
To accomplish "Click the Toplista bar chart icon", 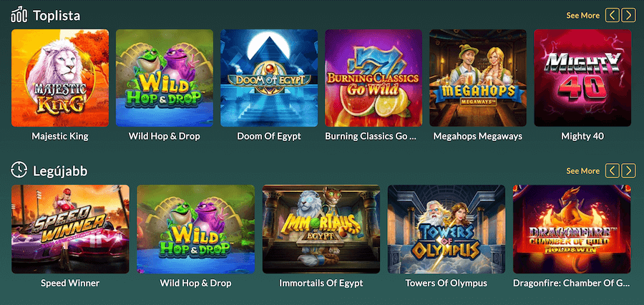I will click(19, 15).
